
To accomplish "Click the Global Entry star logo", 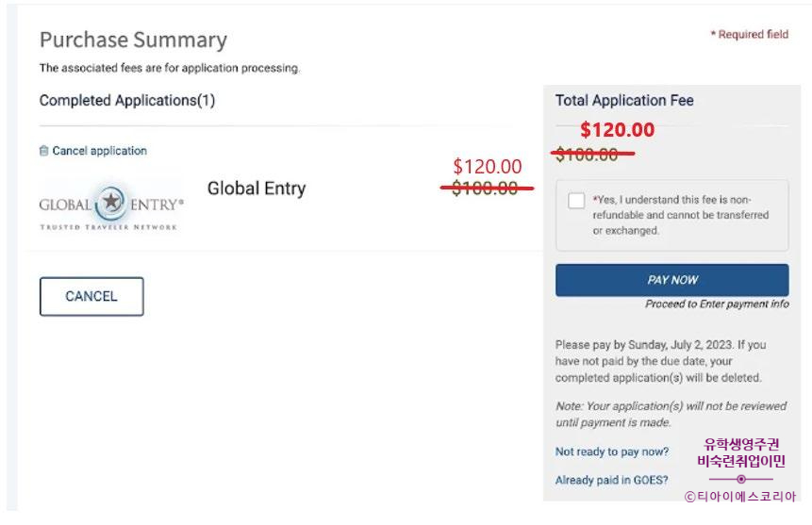I will click(112, 203).
